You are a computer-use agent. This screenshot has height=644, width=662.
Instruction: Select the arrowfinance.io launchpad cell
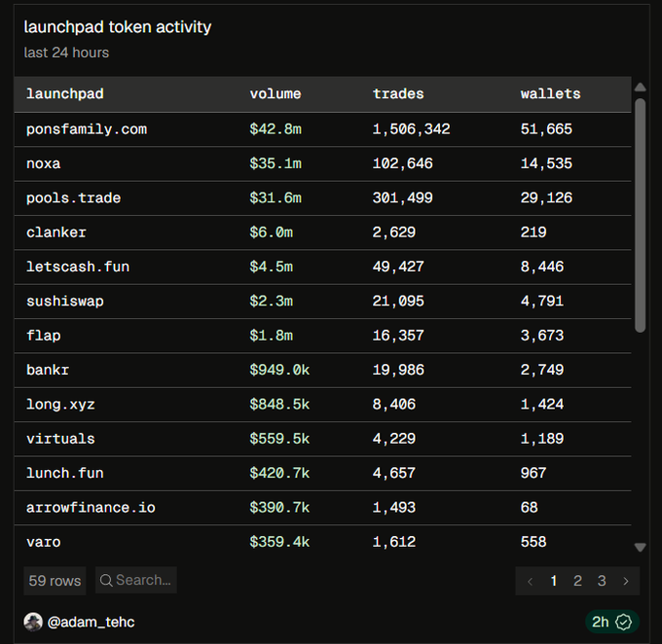91,508
